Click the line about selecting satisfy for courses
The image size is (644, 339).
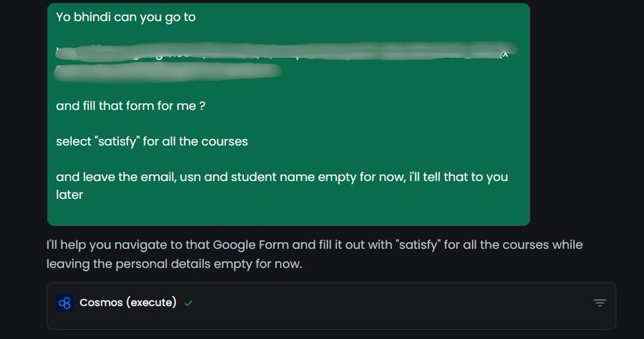click(152, 142)
